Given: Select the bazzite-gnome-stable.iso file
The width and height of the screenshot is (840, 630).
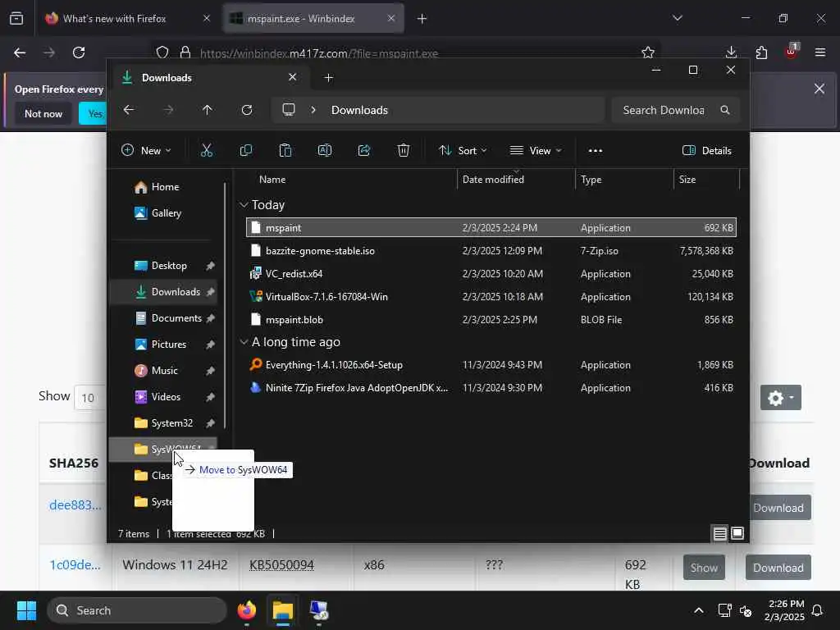Looking at the screenshot, I should (x=491, y=251).
